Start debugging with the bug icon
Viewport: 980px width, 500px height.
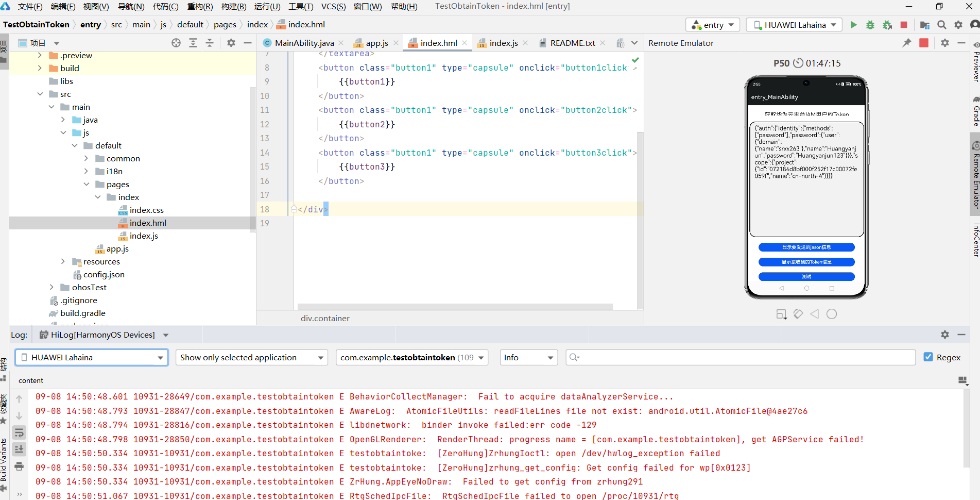pos(870,25)
